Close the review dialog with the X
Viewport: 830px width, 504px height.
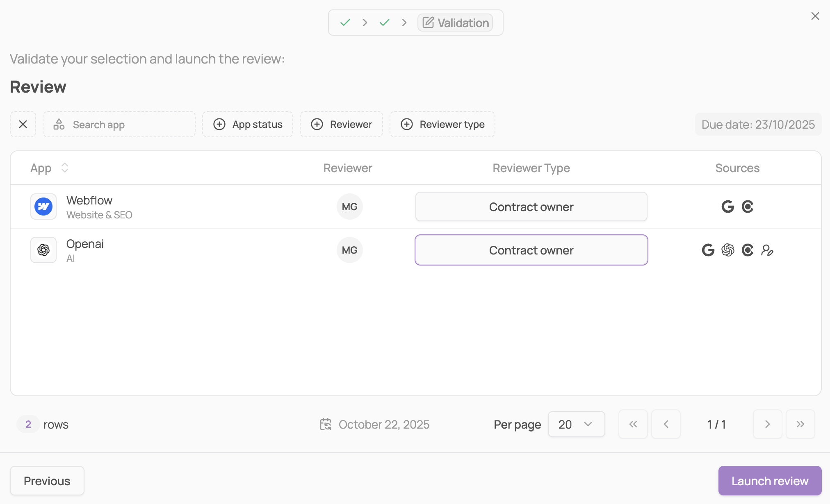click(815, 16)
